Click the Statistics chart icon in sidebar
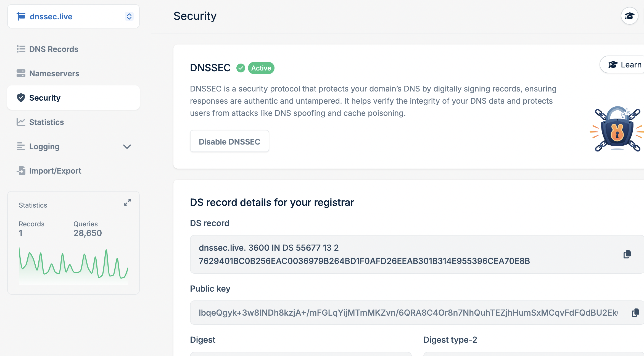The width and height of the screenshot is (644, 356). [21, 122]
